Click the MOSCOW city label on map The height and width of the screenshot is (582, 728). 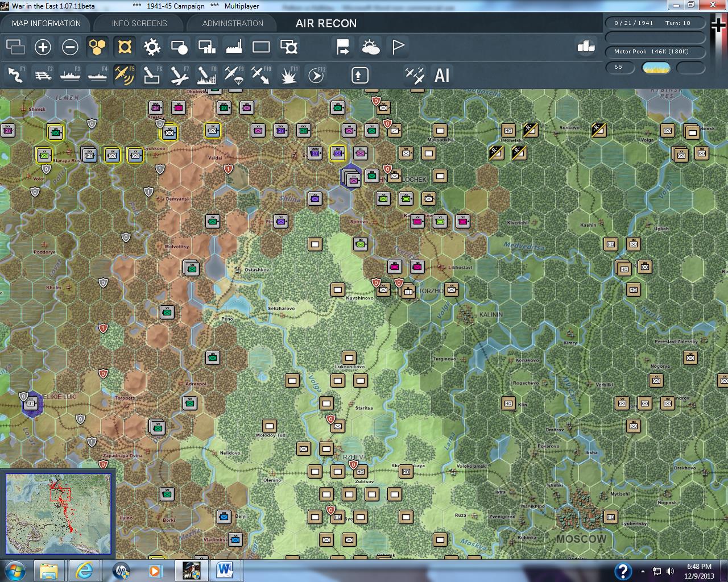[x=581, y=538]
